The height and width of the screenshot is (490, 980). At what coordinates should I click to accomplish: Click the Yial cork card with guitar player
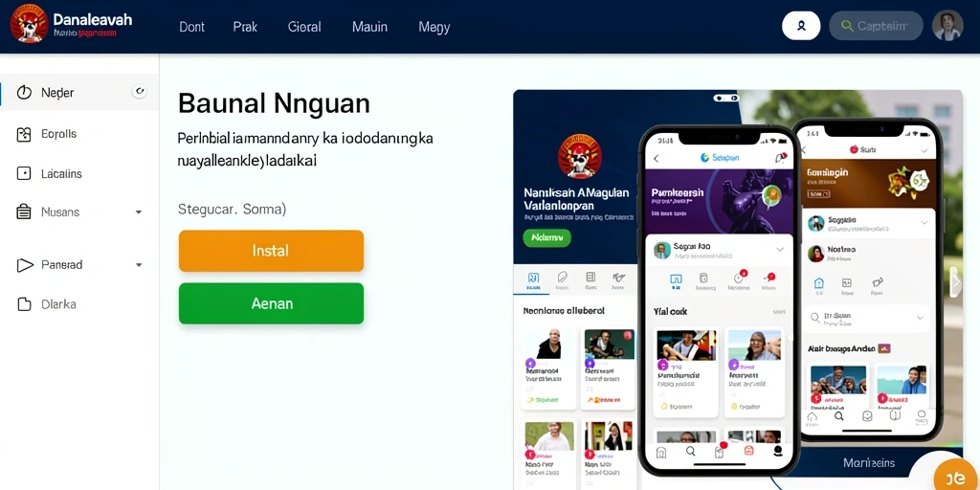click(686, 372)
